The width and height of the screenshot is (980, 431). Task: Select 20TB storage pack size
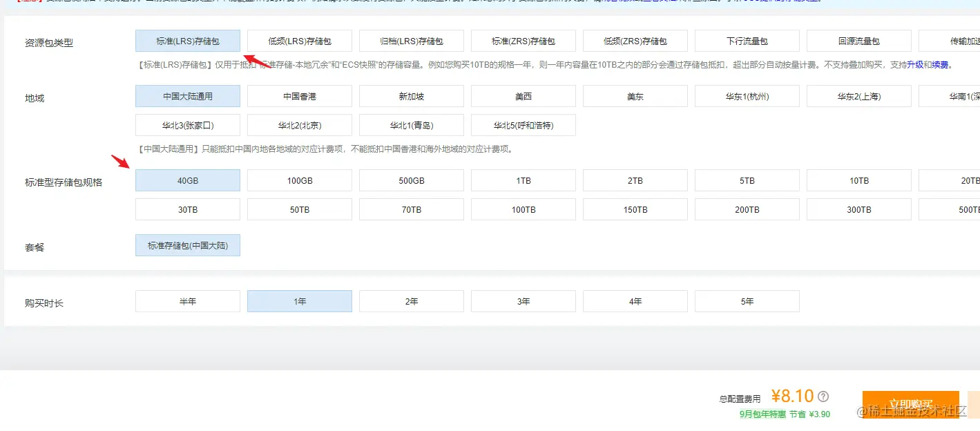(x=950, y=180)
